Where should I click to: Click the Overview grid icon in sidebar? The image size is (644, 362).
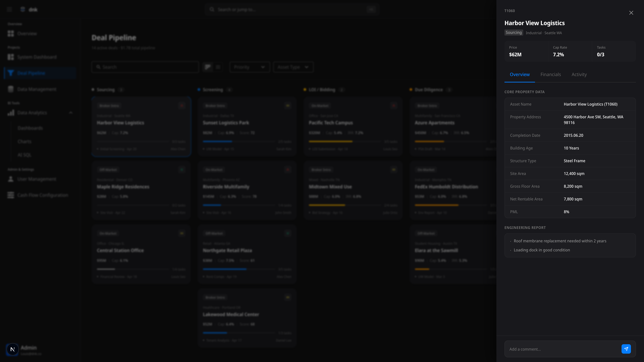(x=11, y=34)
